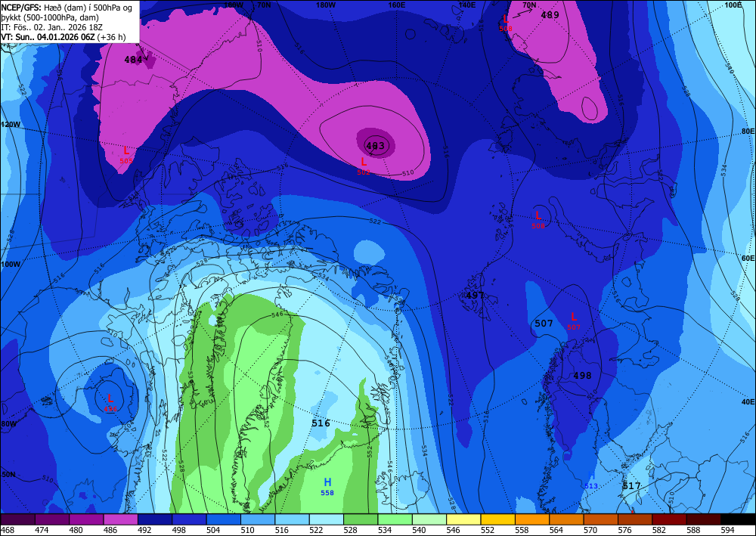The height and width of the screenshot is (536, 756).
Task: Click the red L low marker labeled 505
Action: pos(126,151)
